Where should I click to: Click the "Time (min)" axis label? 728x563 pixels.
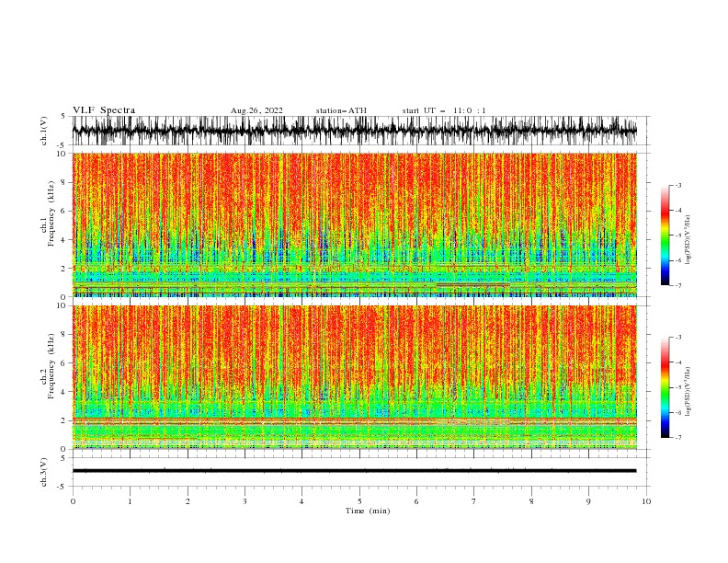[368, 511]
